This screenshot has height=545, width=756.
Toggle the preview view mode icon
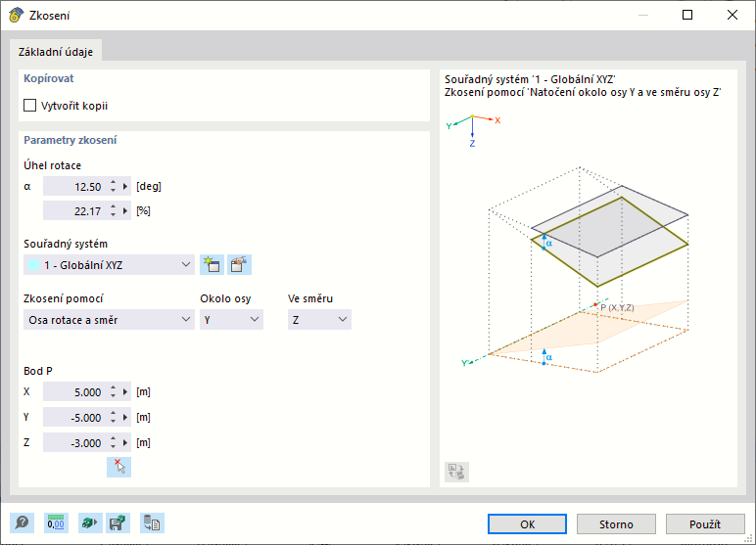(x=456, y=472)
